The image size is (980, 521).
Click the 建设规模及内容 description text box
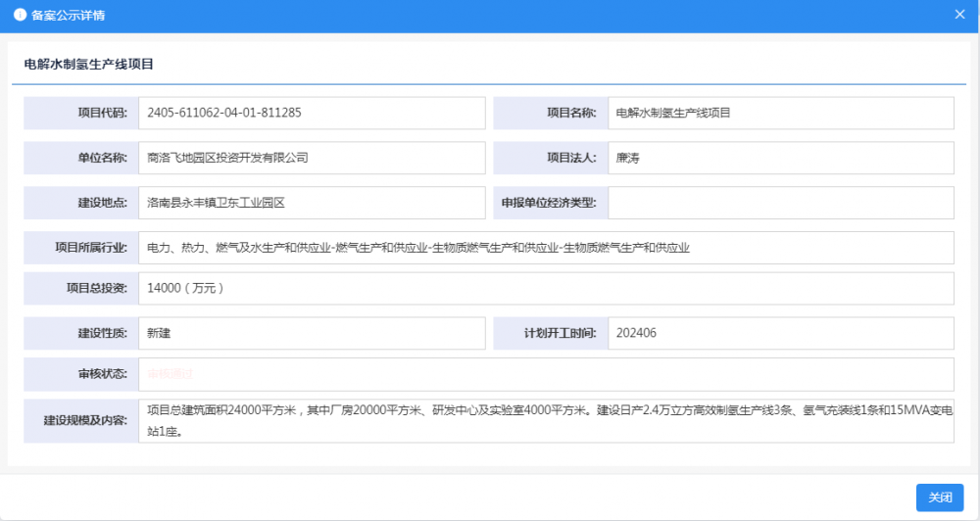[546, 420]
